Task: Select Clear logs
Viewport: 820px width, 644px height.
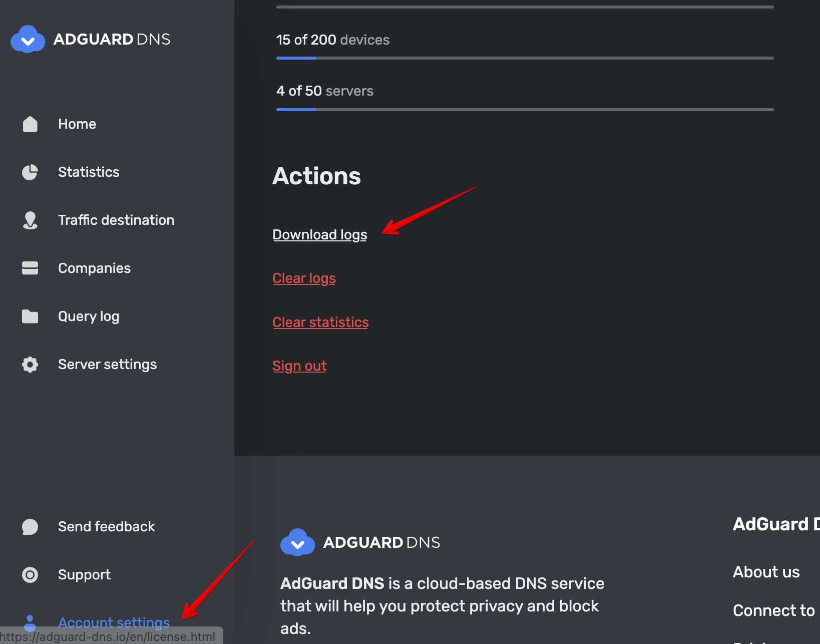Action: 304,278
